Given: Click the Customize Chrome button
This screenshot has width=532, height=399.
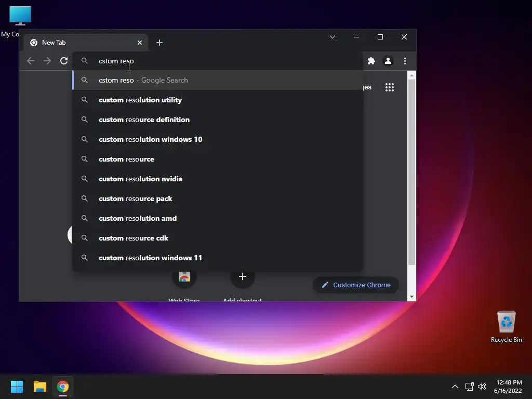Looking at the screenshot, I should [355, 285].
